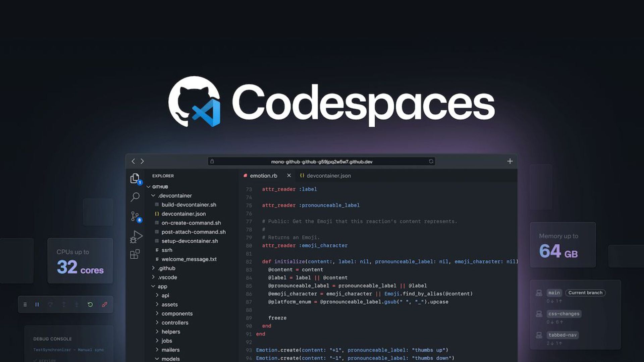Click the CPUs up to 32 cores card
The image size is (644, 362).
coord(80,261)
